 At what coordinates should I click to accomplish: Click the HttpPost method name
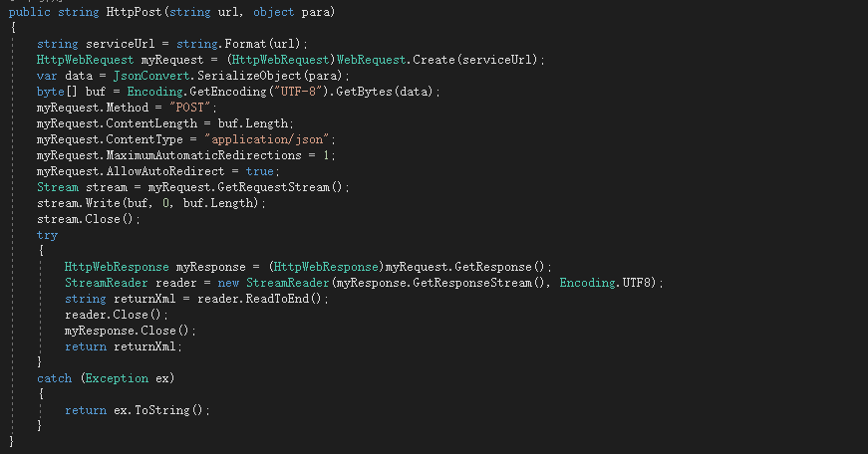pos(135,12)
